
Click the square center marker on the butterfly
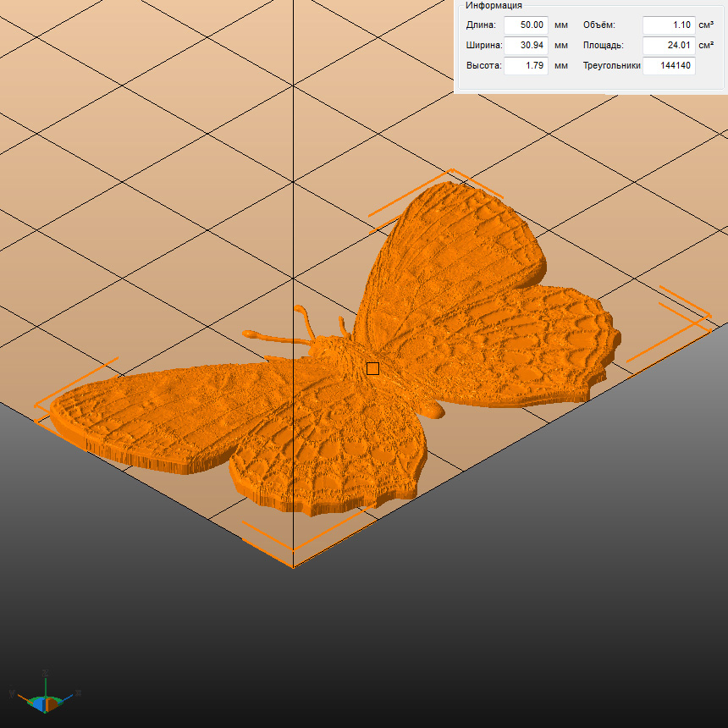click(372, 368)
